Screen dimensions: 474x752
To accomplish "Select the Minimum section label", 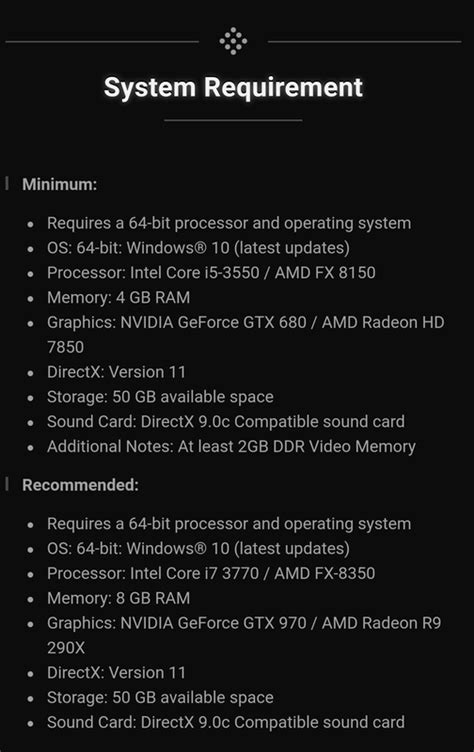I will (x=59, y=184).
